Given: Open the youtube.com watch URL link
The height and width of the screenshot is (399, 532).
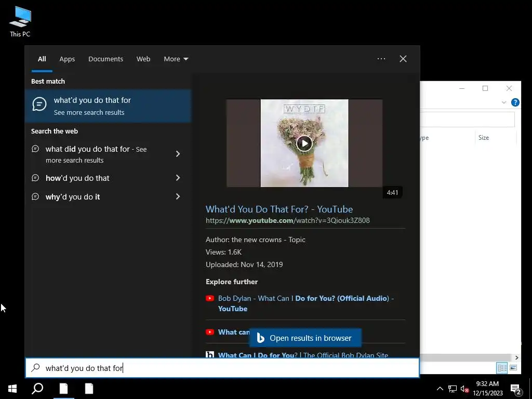Looking at the screenshot, I should pos(288,220).
